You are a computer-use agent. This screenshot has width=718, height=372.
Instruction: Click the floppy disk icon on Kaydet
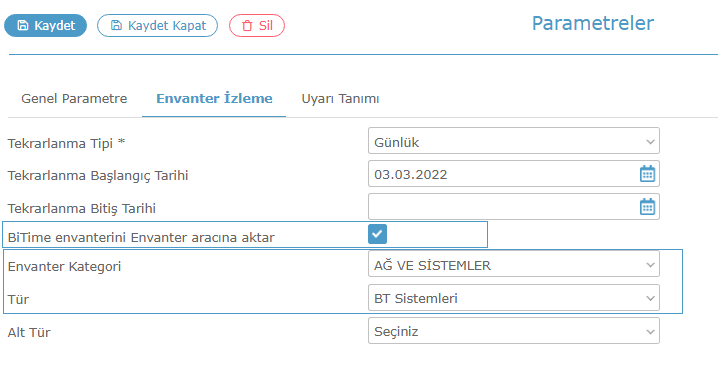[22, 25]
